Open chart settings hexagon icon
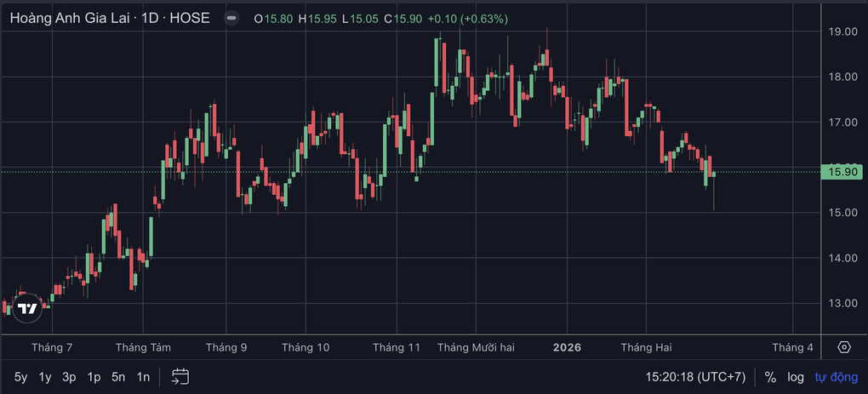 coord(843,347)
